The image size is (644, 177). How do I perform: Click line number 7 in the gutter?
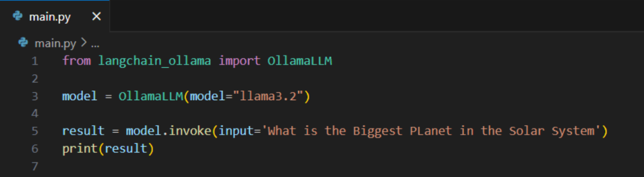[x=35, y=166]
